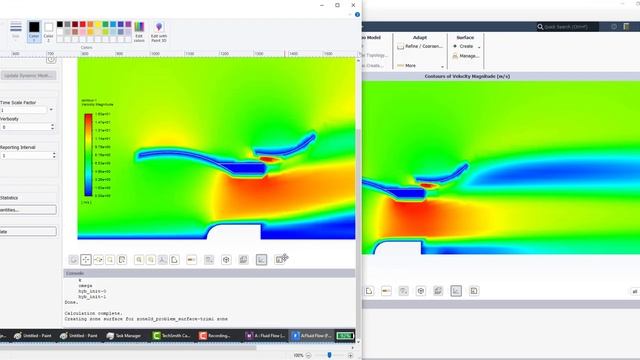This screenshot has width=640, height=360.
Task: Click the Paint zoom out minus button
Action: coord(309,356)
